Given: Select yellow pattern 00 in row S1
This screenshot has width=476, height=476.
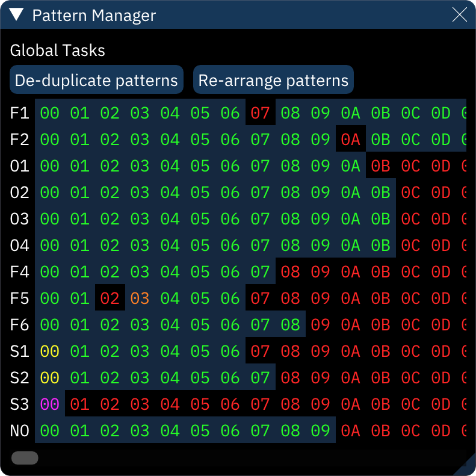Looking at the screenshot, I should click(49, 351).
